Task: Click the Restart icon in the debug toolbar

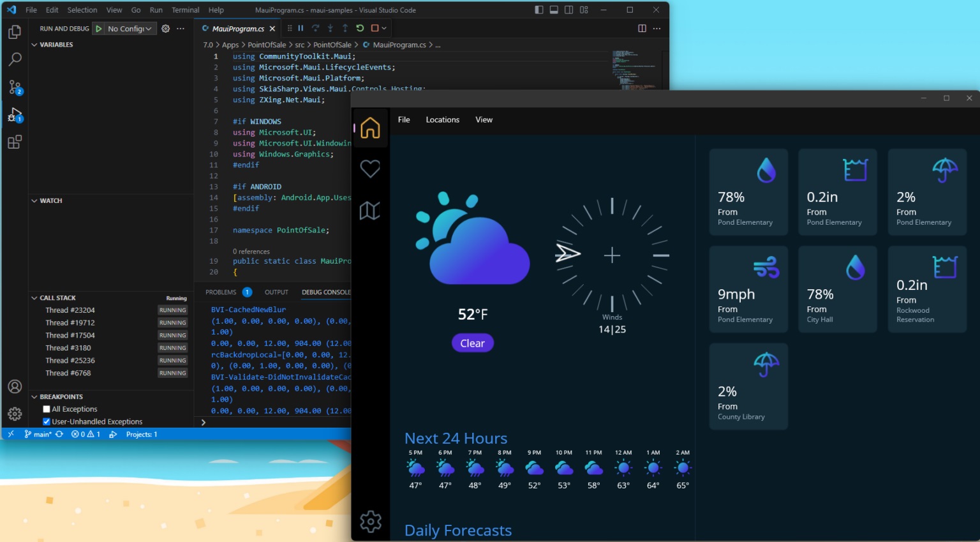Action: click(359, 28)
